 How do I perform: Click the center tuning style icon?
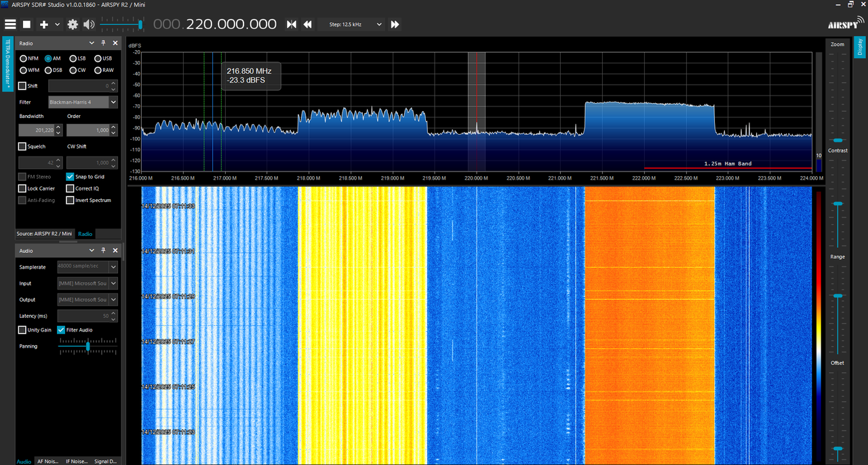point(292,24)
